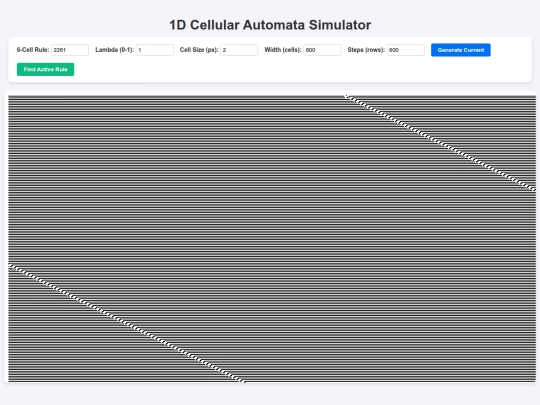
Task: Click the '1D Cellular Automata Simulator' heading
Action: coord(270,25)
